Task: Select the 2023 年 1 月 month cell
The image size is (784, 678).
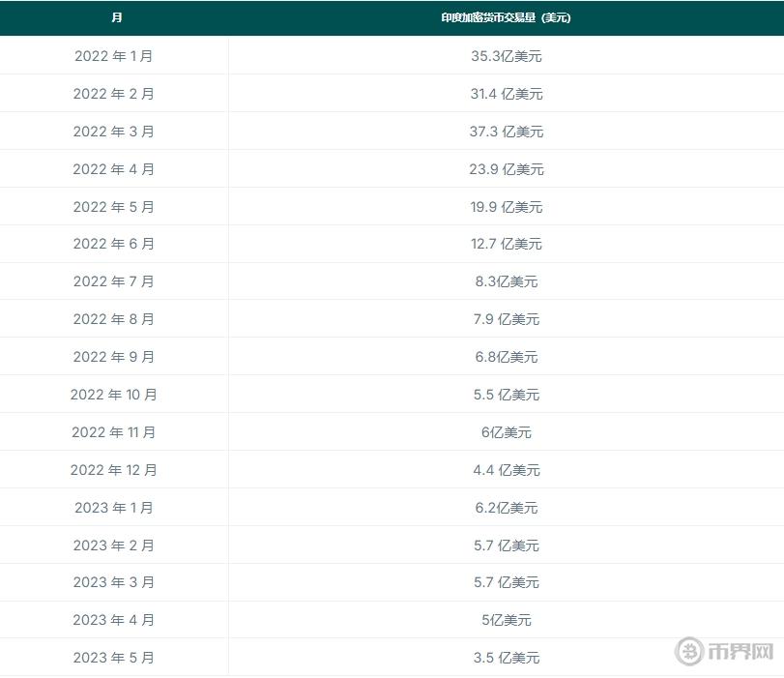Action: 114,508
